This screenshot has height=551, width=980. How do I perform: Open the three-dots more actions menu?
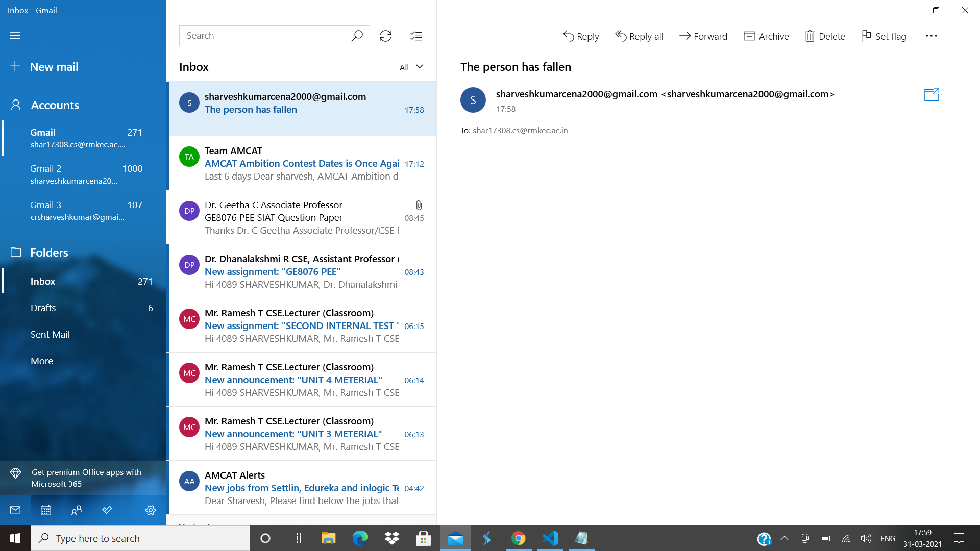(931, 36)
